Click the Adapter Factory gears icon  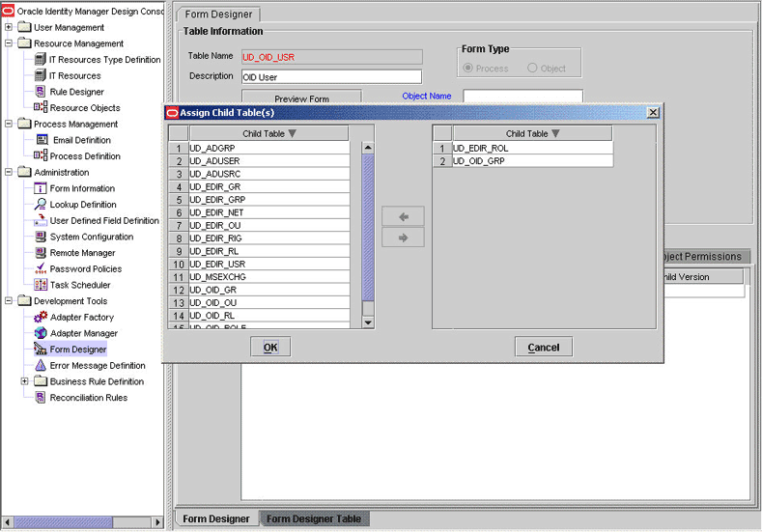[x=41, y=318]
